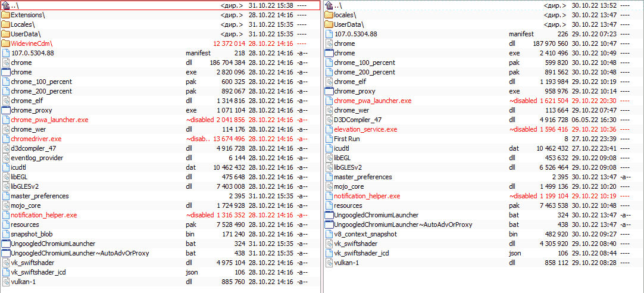Click the parent directory up-arrow icon in right panel

329,5
